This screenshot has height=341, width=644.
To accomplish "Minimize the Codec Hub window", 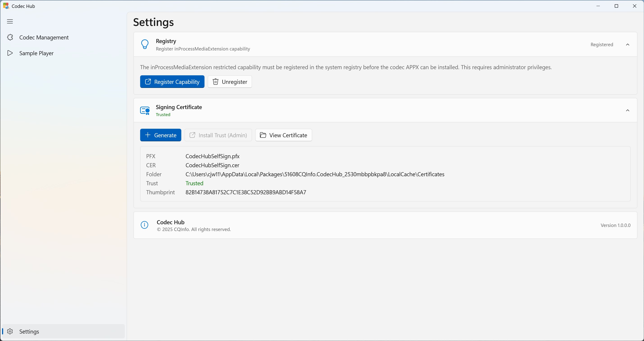I will click(x=598, y=6).
